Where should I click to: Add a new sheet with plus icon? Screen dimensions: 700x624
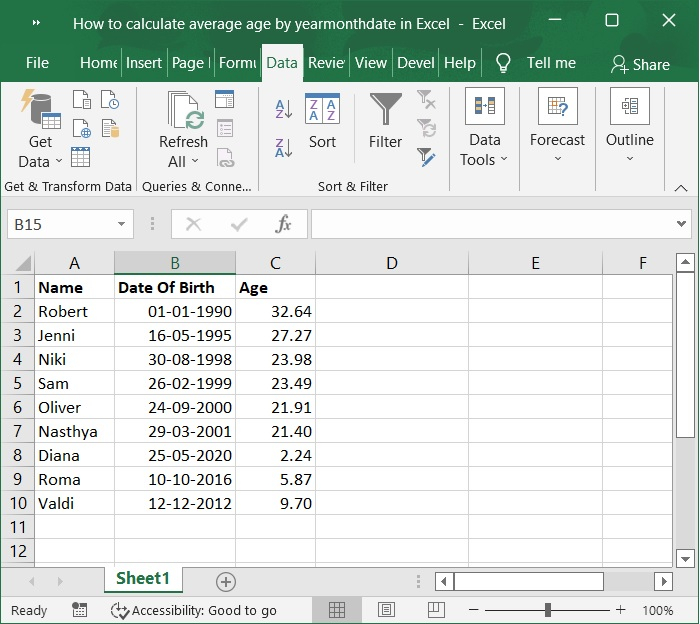click(x=226, y=581)
